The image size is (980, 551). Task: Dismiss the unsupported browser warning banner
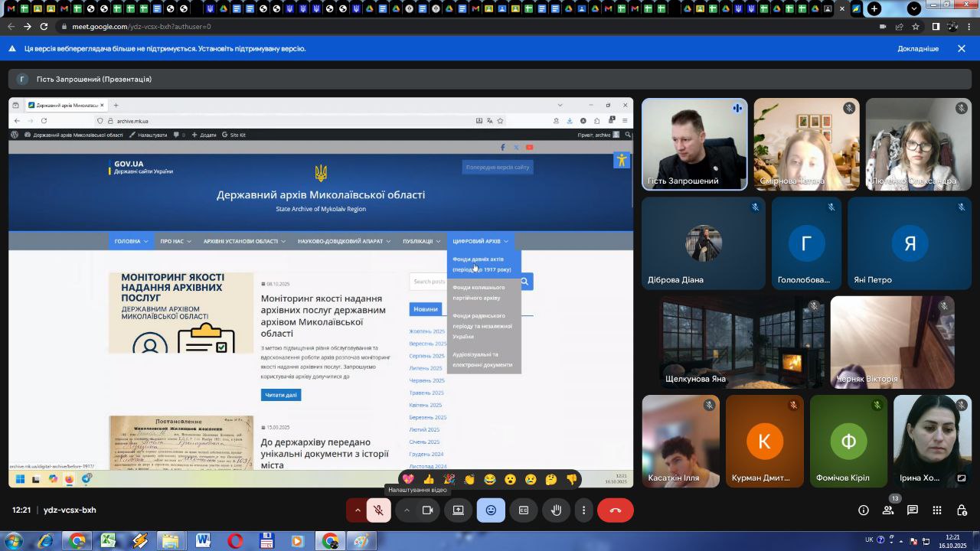coord(962,49)
